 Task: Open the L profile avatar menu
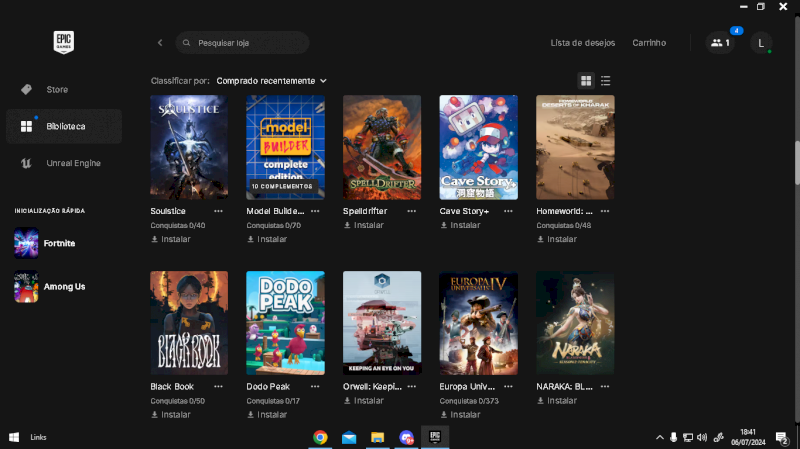point(761,43)
